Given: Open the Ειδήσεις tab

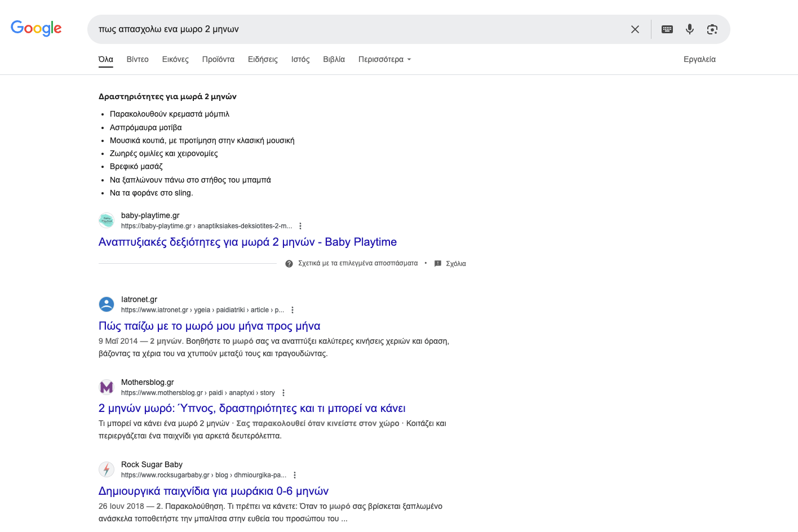Looking at the screenshot, I should click(263, 59).
